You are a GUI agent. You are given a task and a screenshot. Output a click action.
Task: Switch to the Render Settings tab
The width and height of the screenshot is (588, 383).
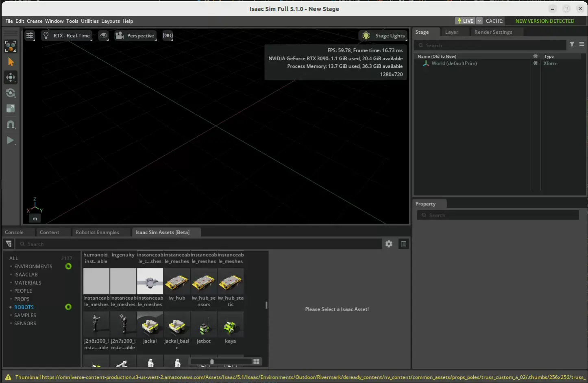coord(493,32)
